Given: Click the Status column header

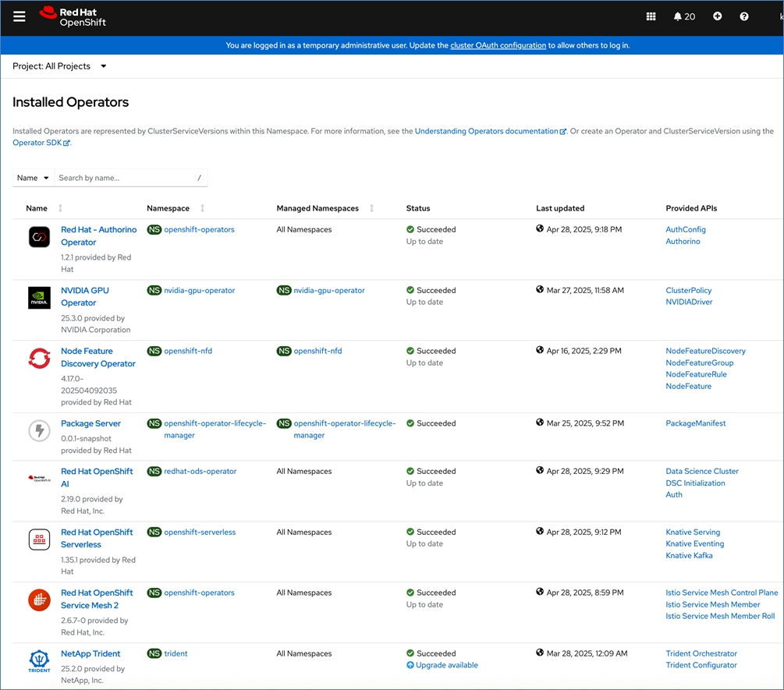Looking at the screenshot, I should (x=418, y=208).
